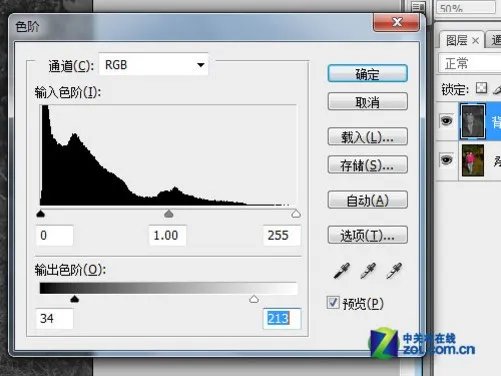Select the color photo layer thumbnail
This screenshot has width=501, height=376.
[473, 160]
